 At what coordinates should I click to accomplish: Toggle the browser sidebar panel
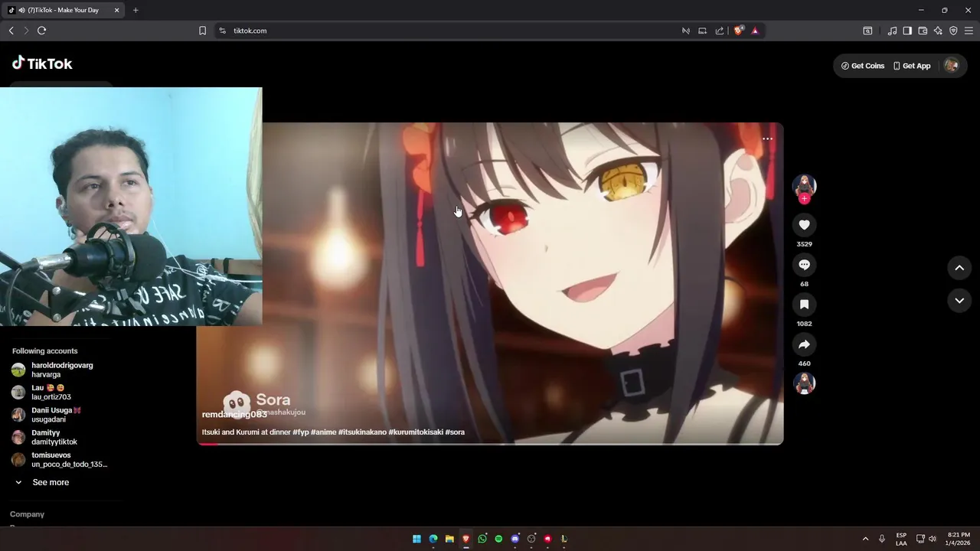(907, 31)
